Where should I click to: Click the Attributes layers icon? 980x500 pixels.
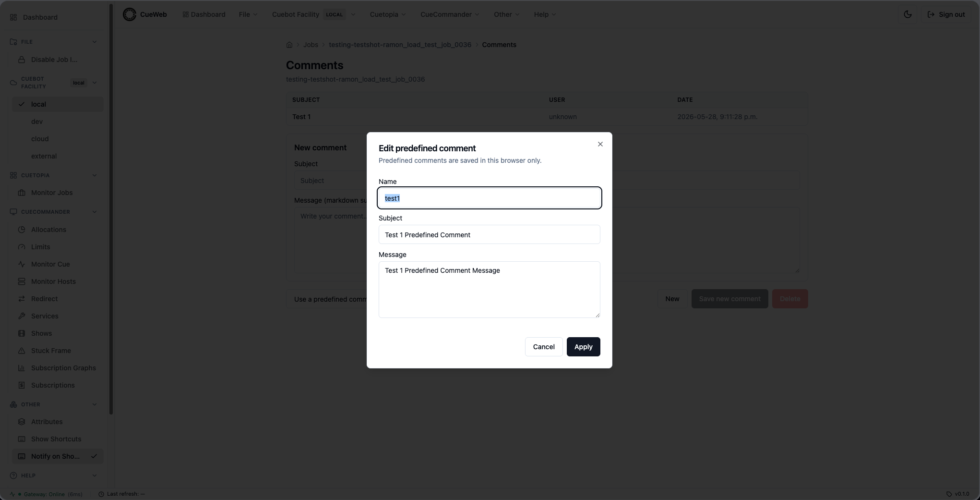tap(22, 422)
